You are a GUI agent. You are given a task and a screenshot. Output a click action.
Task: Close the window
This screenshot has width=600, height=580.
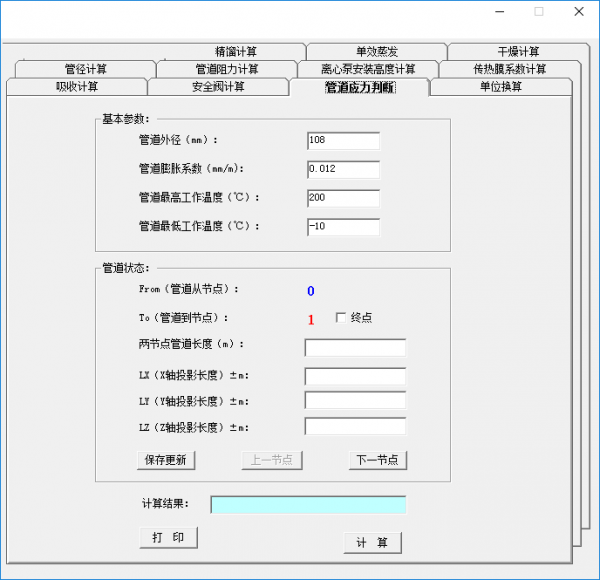coord(579,12)
